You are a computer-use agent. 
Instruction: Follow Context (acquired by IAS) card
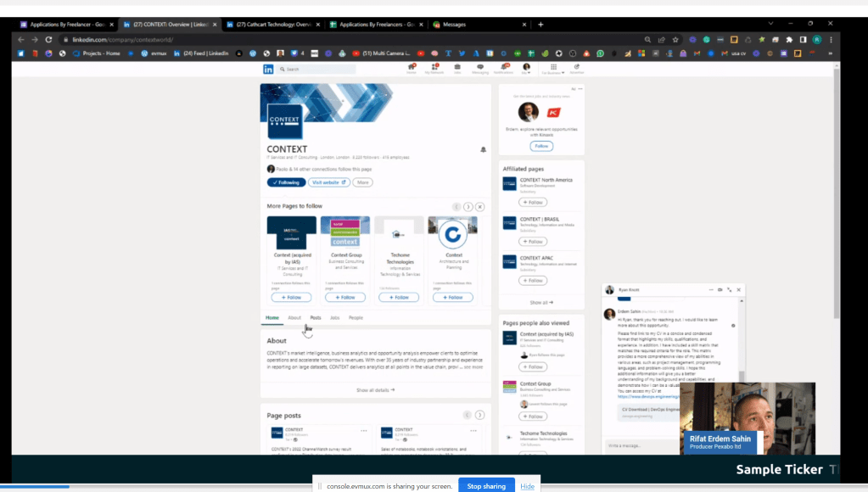click(291, 297)
